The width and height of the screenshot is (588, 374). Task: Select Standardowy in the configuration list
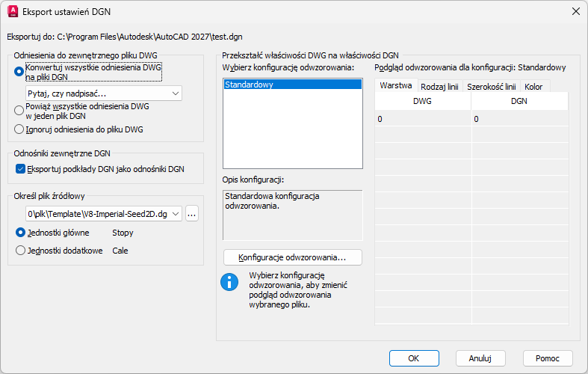[292, 85]
